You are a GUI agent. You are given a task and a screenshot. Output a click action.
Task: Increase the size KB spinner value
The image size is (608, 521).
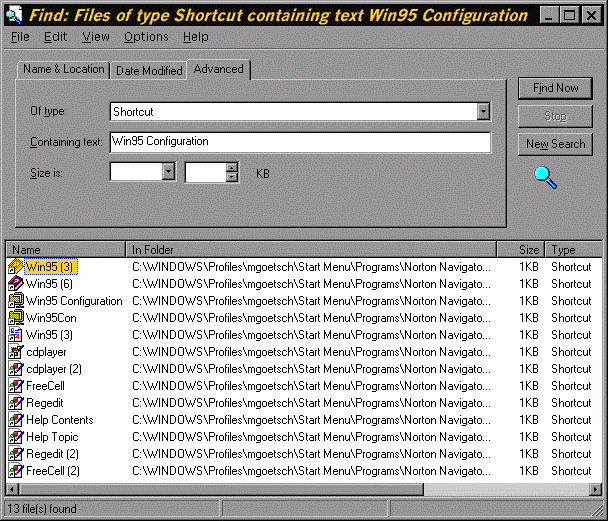tap(232, 167)
